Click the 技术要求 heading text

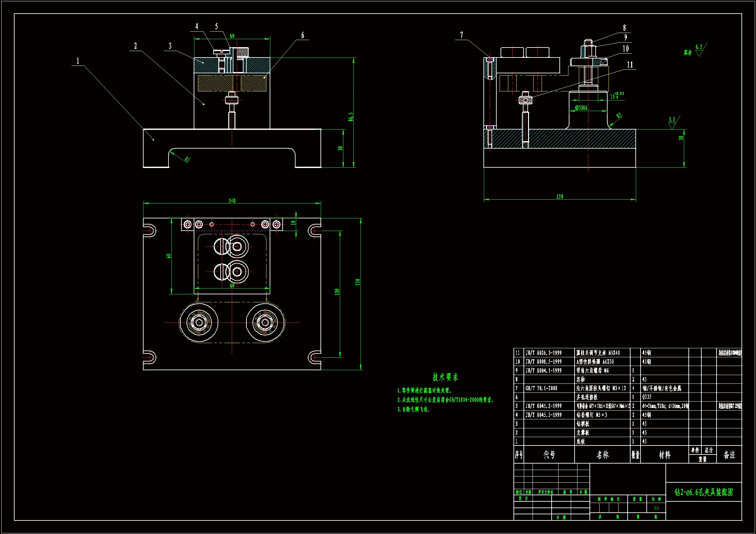[x=445, y=377]
